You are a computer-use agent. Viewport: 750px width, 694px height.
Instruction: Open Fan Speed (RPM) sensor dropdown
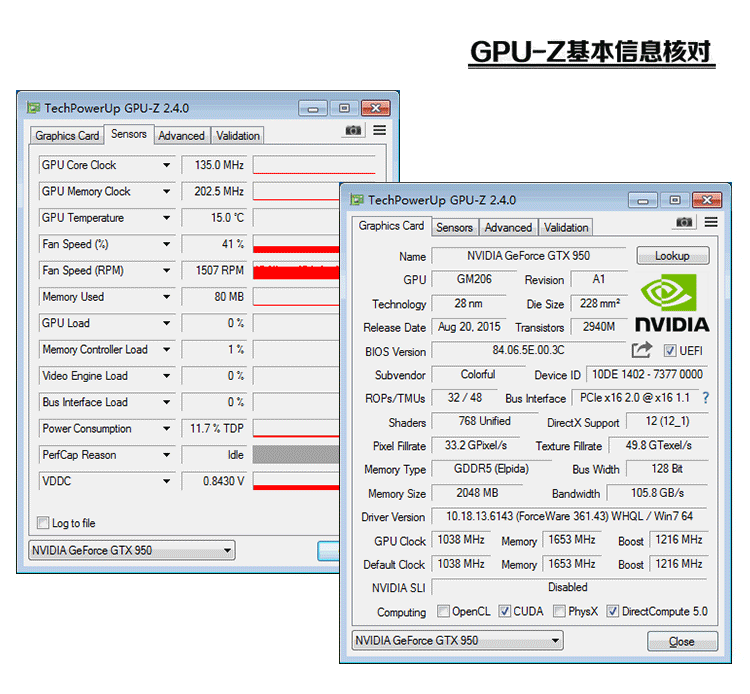pos(166,270)
